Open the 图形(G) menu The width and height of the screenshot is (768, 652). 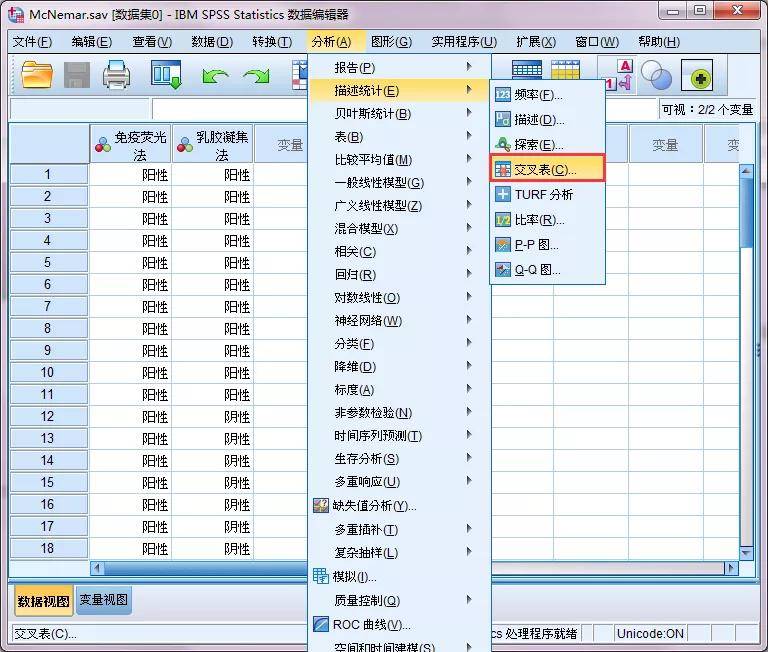pyautogui.click(x=391, y=42)
